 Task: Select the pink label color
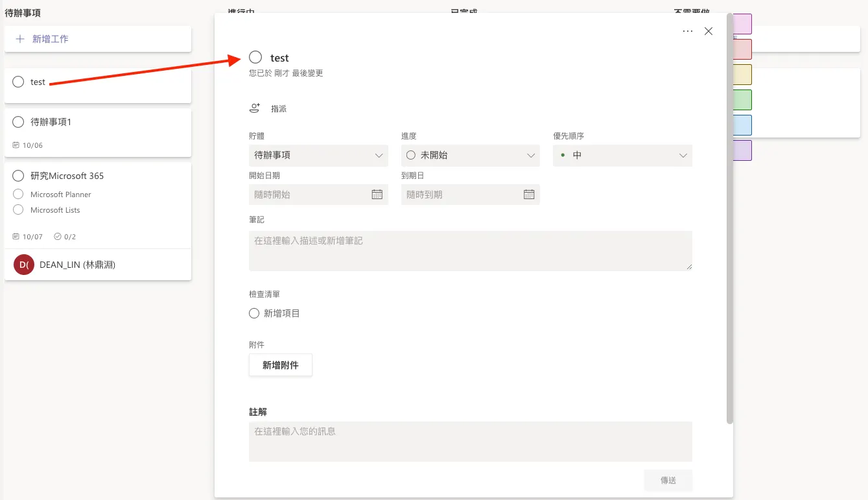pyautogui.click(x=742, y=24)
